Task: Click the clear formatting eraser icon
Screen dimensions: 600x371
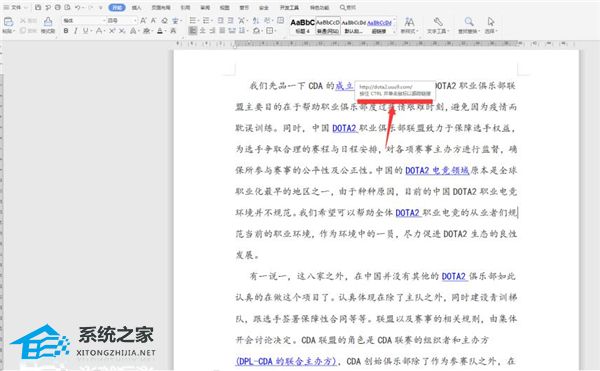Action: pyautogui.click(x=165, y=20)
